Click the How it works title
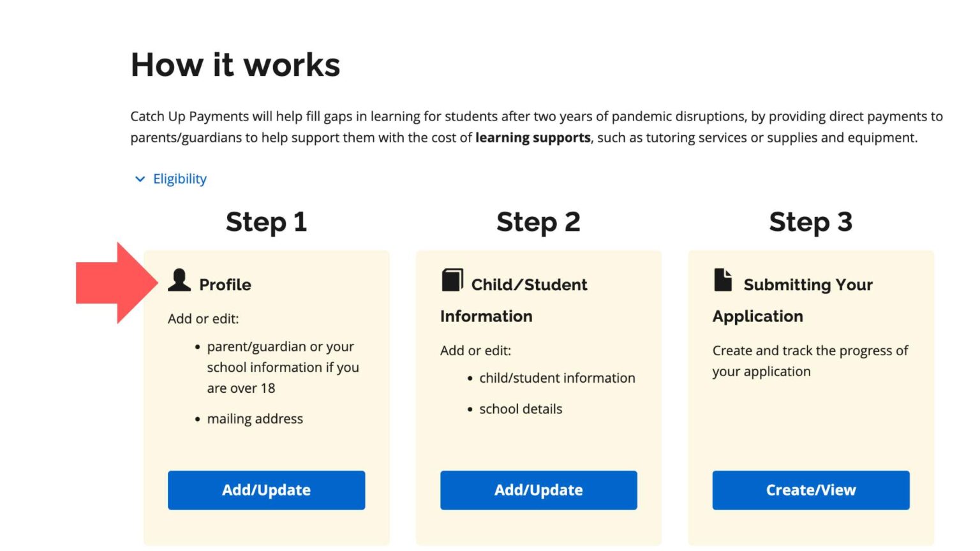This screenshot has height=551, width=980. click(x=235, y=64)
